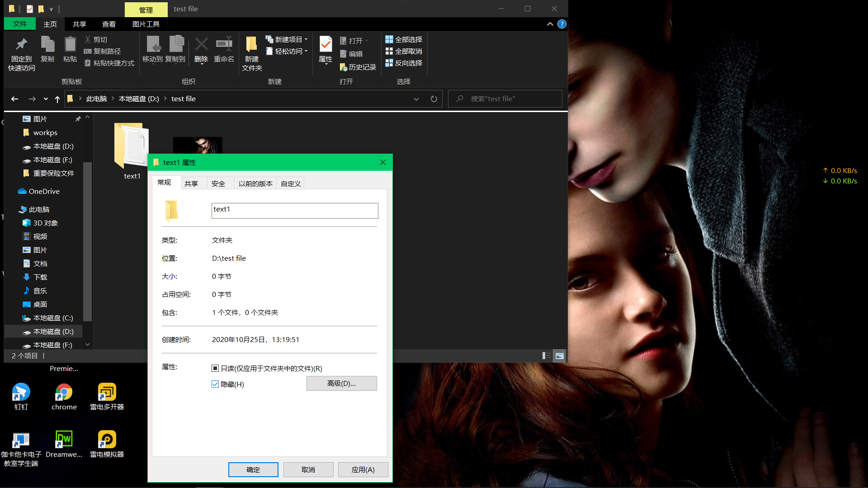
Task: Expand the address bar history dropdown
Action: pyautogui.click(x=416, y=99)
